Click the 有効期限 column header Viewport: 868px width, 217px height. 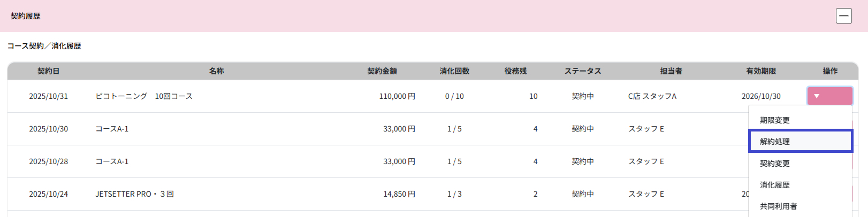pyautogui.click(x=761, y=71)
